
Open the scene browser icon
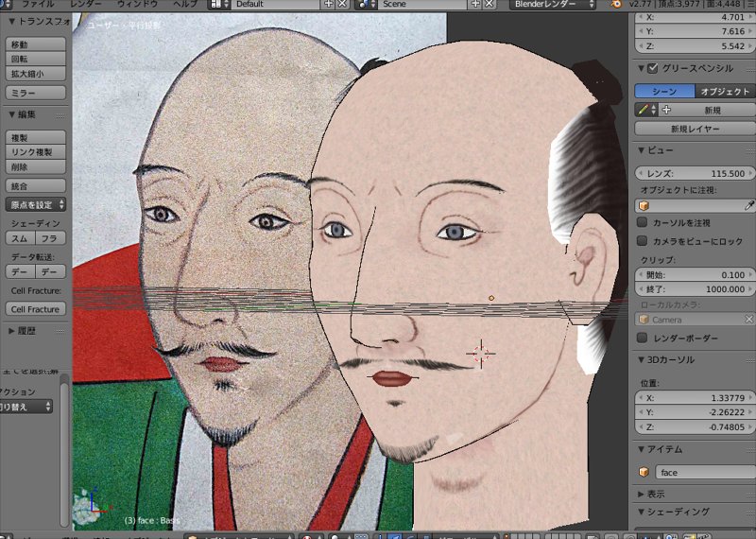[x=367, y=5]
